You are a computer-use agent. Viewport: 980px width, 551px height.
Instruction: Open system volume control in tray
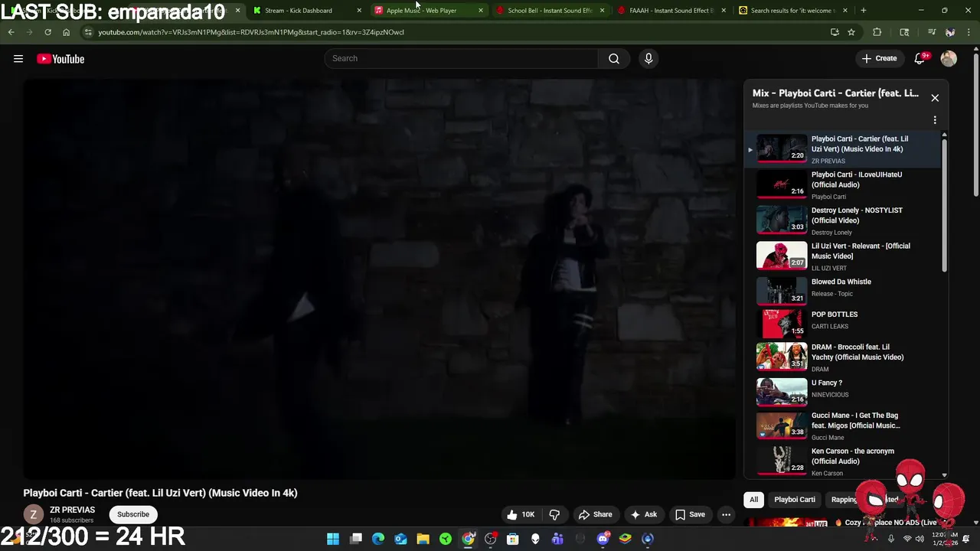pos(920,539)
